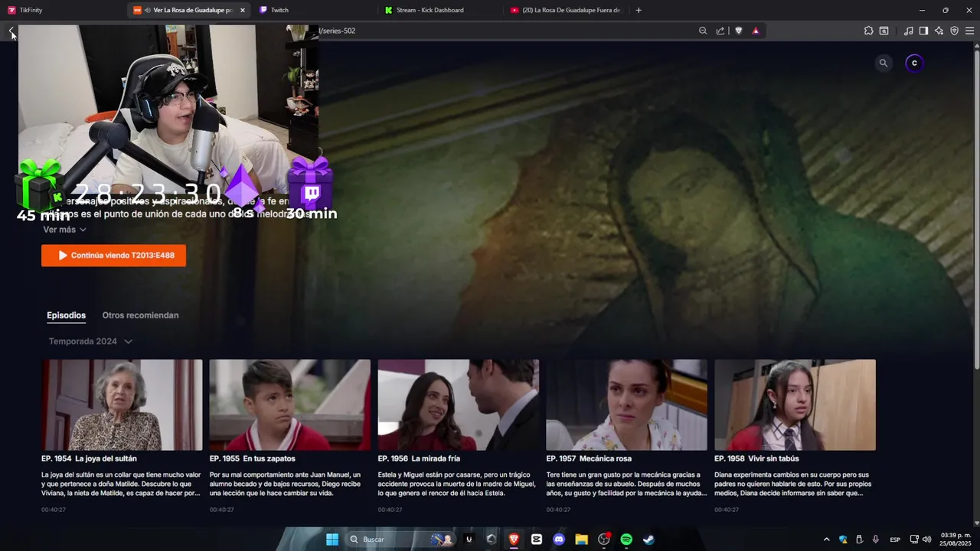
Task: Switch to Stream - Kick Dashboard tab
Action: pos(440,10)
